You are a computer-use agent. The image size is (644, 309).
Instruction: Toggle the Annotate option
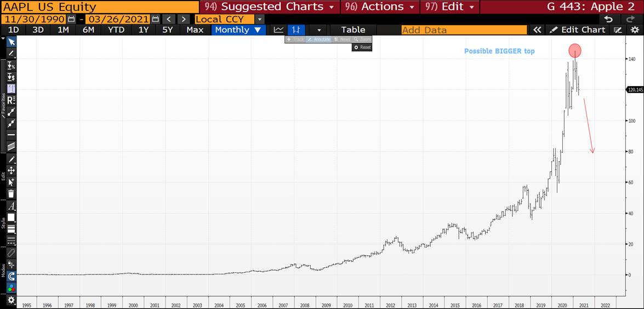point(319,39)
